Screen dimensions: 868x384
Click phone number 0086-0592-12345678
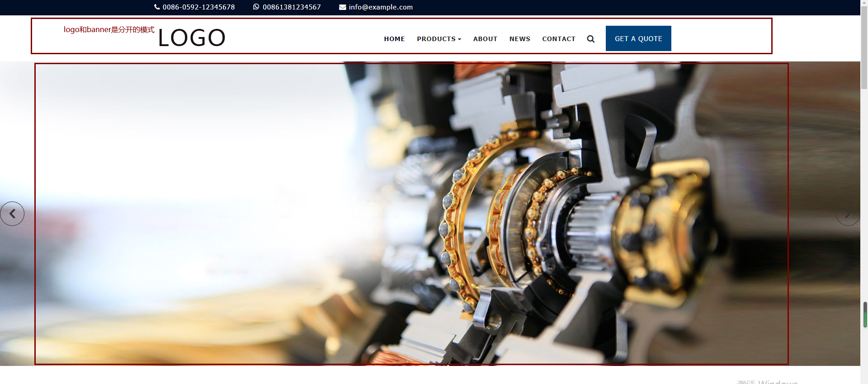(x=198, y=7)
